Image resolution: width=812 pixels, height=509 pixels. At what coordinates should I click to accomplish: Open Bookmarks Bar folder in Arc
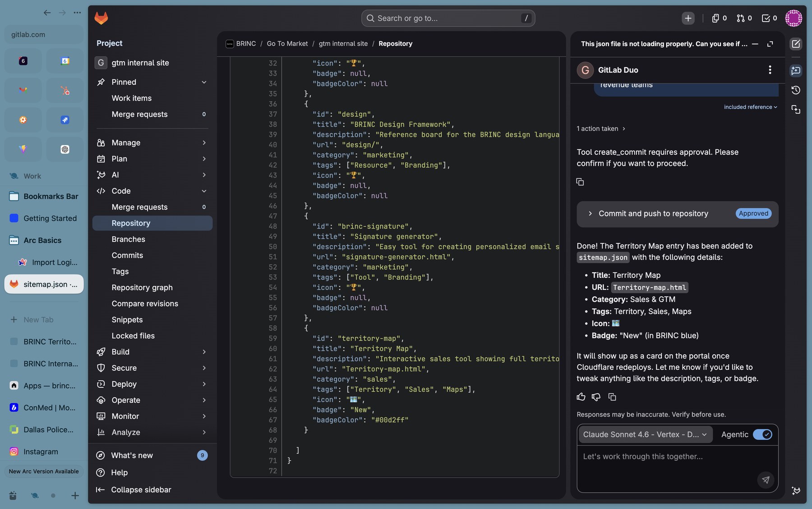pos(44,196)
